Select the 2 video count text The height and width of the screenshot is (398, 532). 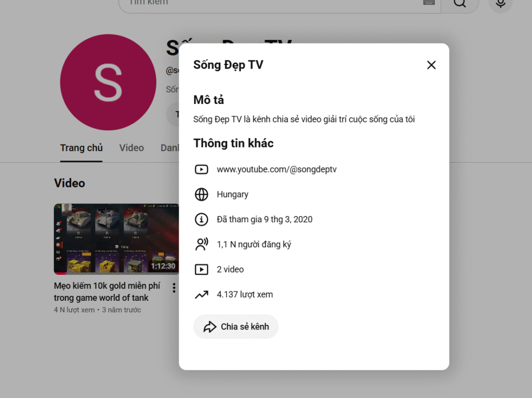click(x=230, y=269)
